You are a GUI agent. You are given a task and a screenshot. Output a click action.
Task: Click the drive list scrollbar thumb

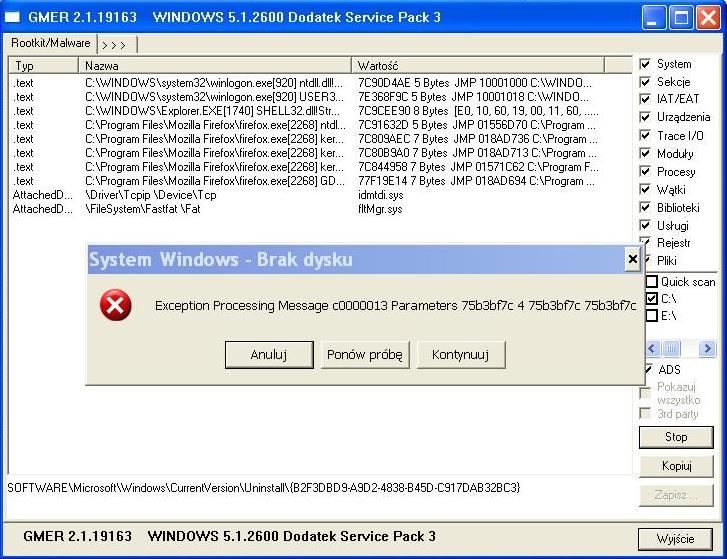671,349
